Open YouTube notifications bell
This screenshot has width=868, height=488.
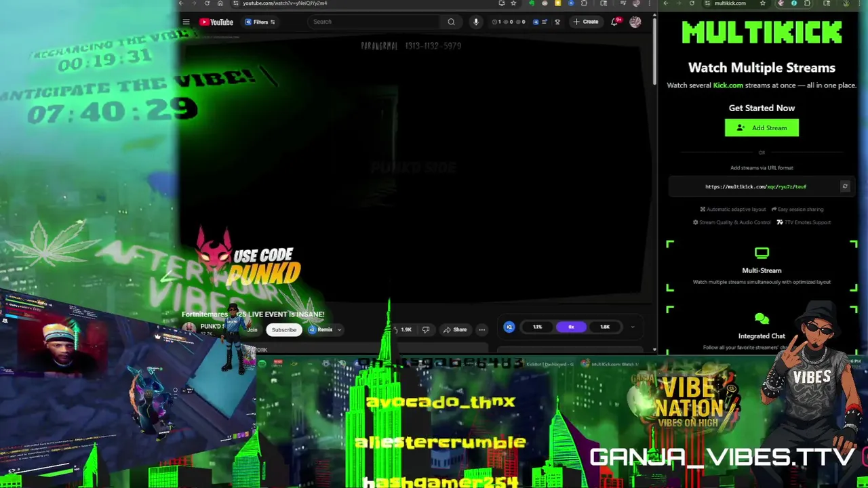click(x=615, y=22)
